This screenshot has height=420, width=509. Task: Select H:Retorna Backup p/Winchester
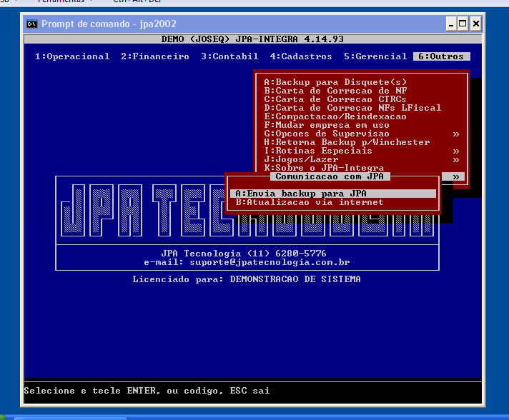coord(347,142)
